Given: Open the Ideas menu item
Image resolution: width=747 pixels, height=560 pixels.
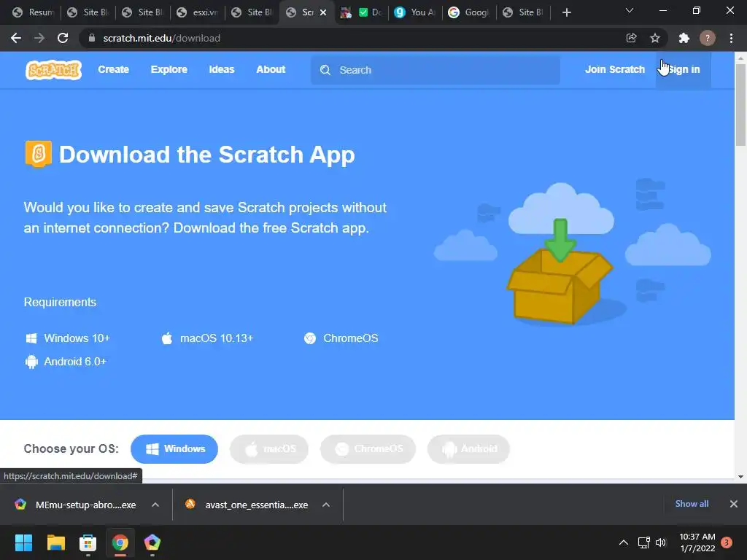Looking at the screenshot, I should click(222, 69).
